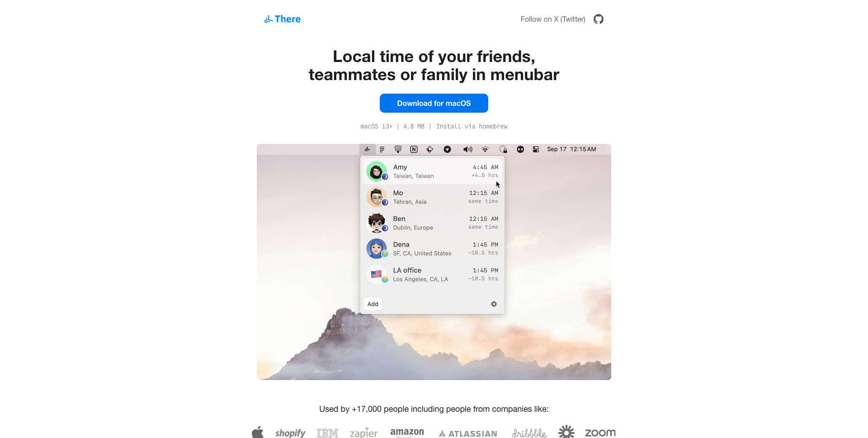Screen dimensions: 868x438
Task: Click SF, CA, United States text
Action: 422,253
